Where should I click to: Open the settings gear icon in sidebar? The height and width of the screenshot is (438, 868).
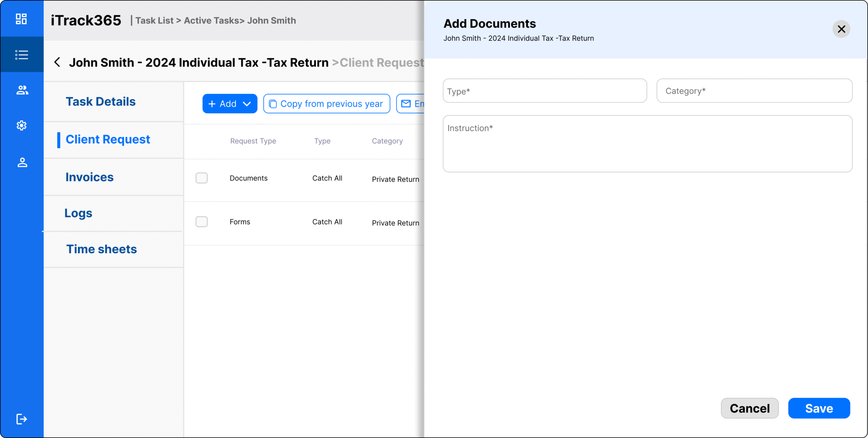click(21, 125)
